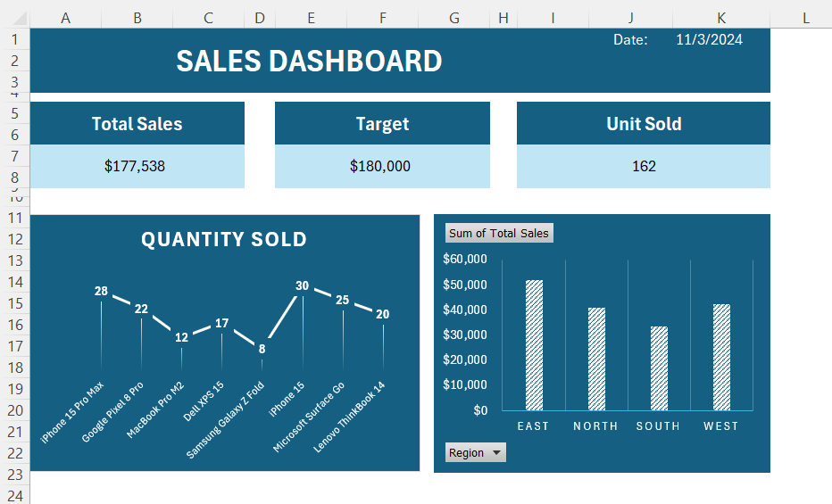Click the 22 data label on line chart
Viewport: 832px width, 504px height.
click(141, 309)
